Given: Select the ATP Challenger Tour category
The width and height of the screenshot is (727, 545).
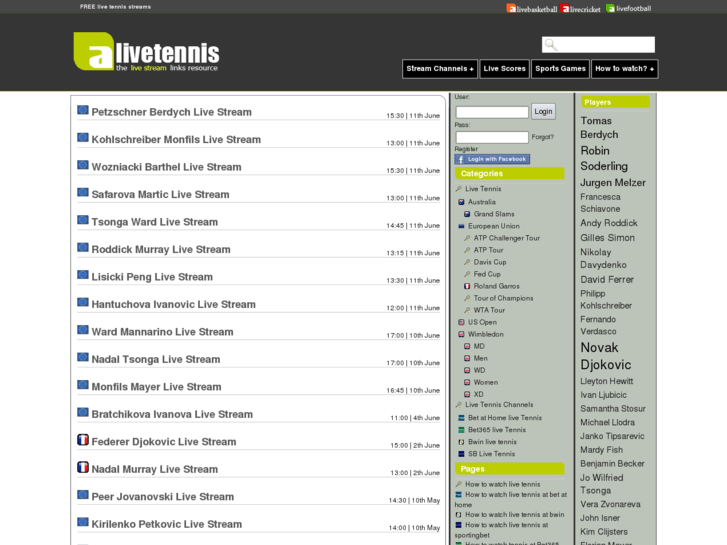Looking at the screenshot, I should (507, 238).
